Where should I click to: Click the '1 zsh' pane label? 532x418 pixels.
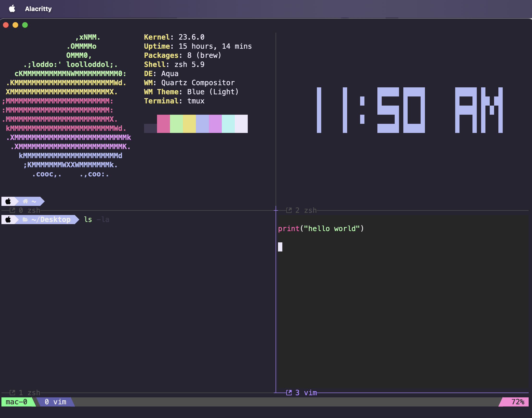pos(29,393)
